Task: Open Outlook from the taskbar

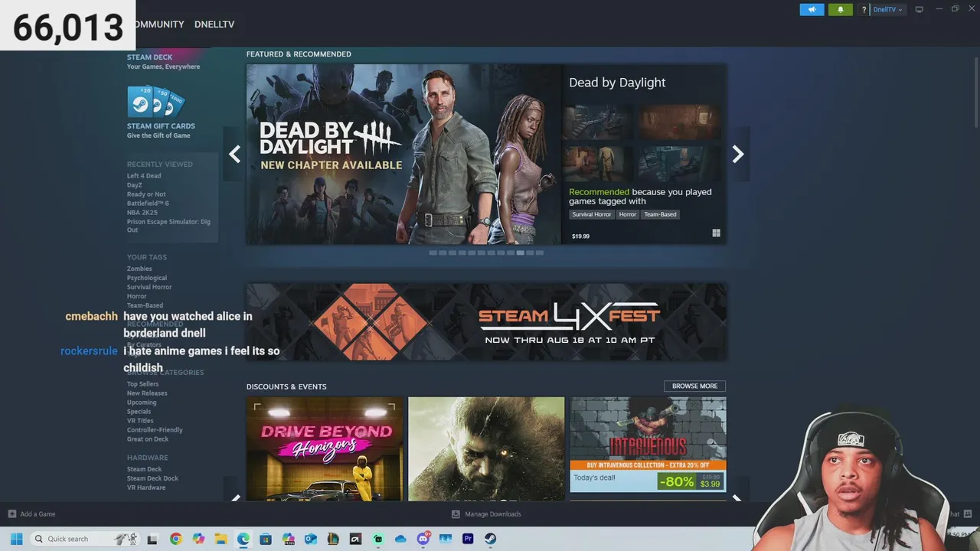Action: (x=310, y=539)
